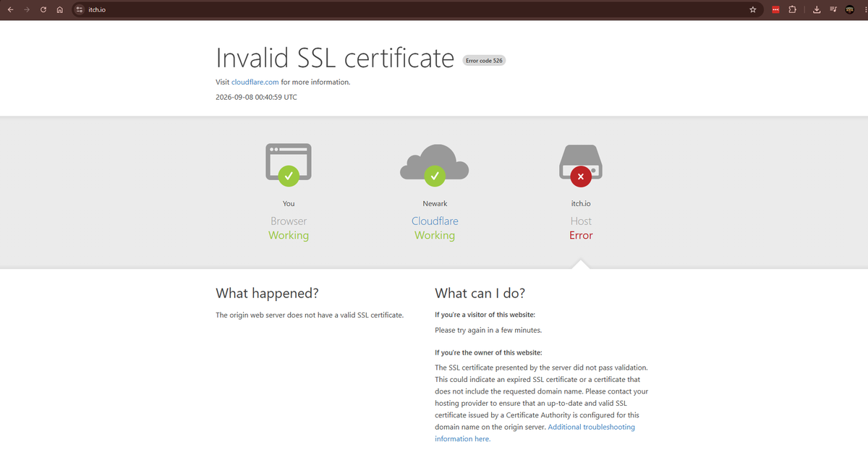
Task: Click the red Error status text
Action: [581, 235]
